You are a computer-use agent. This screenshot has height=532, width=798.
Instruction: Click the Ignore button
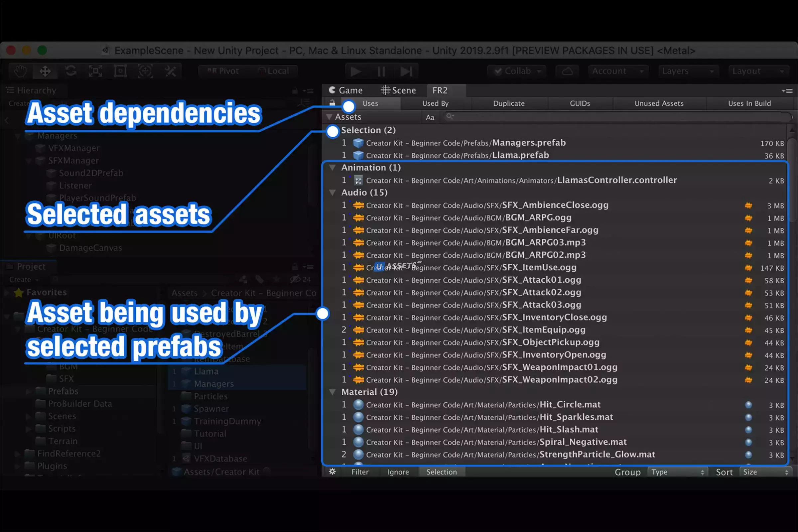tap(398, 472)
